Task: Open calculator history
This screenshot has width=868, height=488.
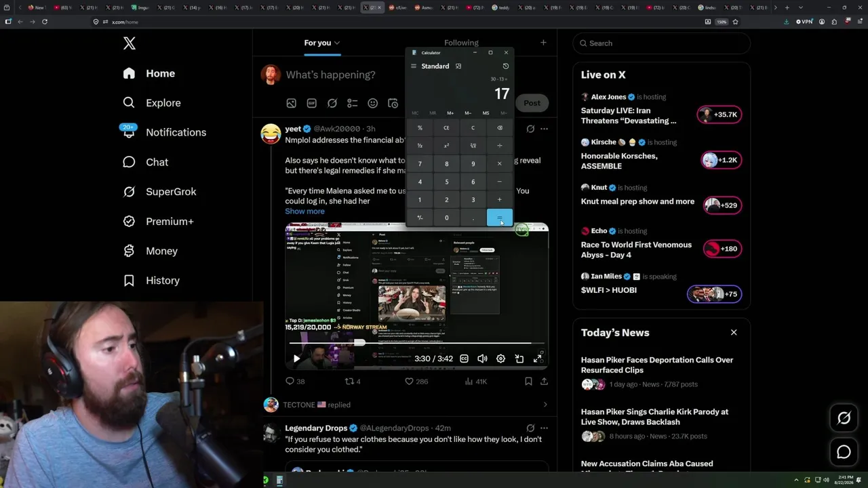Action: (505, 66)
